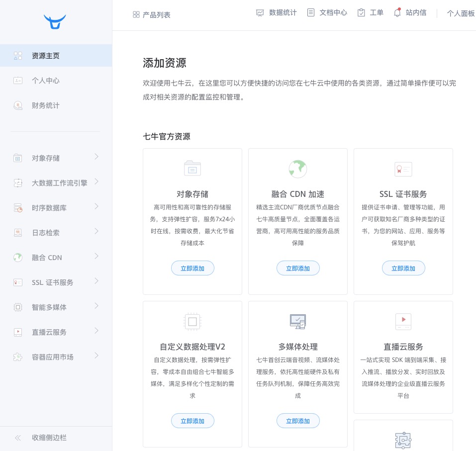
Task: Click the 直播云服务 sidebar play icon
Action: 18,332
